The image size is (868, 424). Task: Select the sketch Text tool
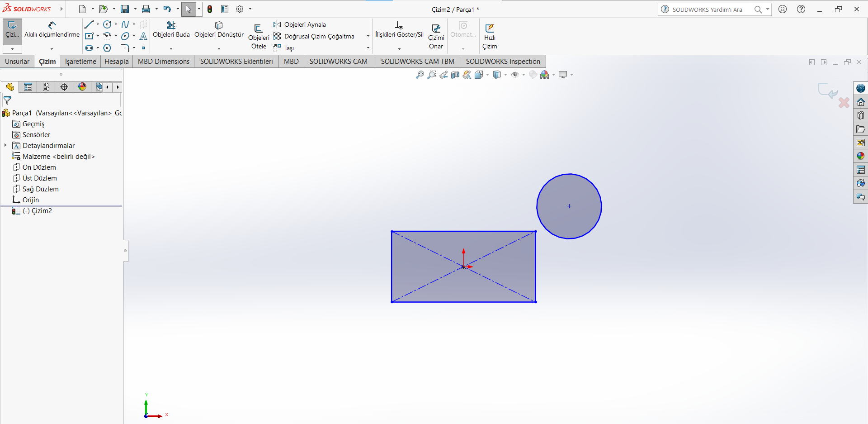click(x=143, y=36)
